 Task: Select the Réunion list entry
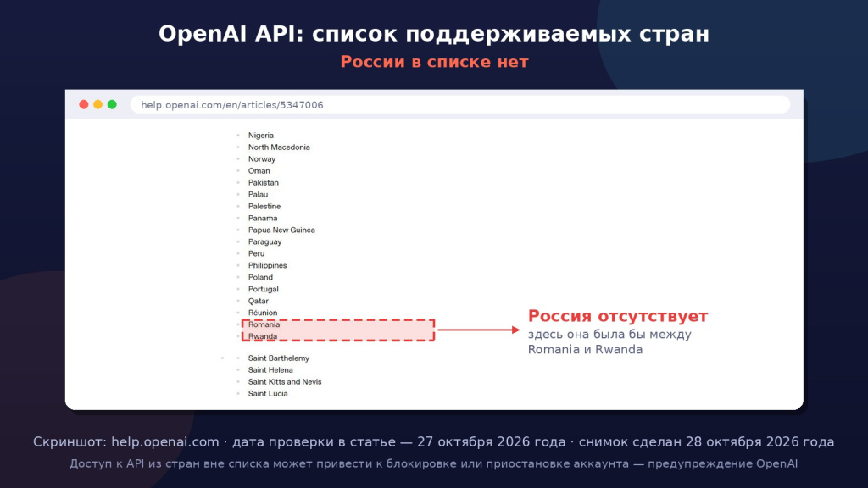263,313
